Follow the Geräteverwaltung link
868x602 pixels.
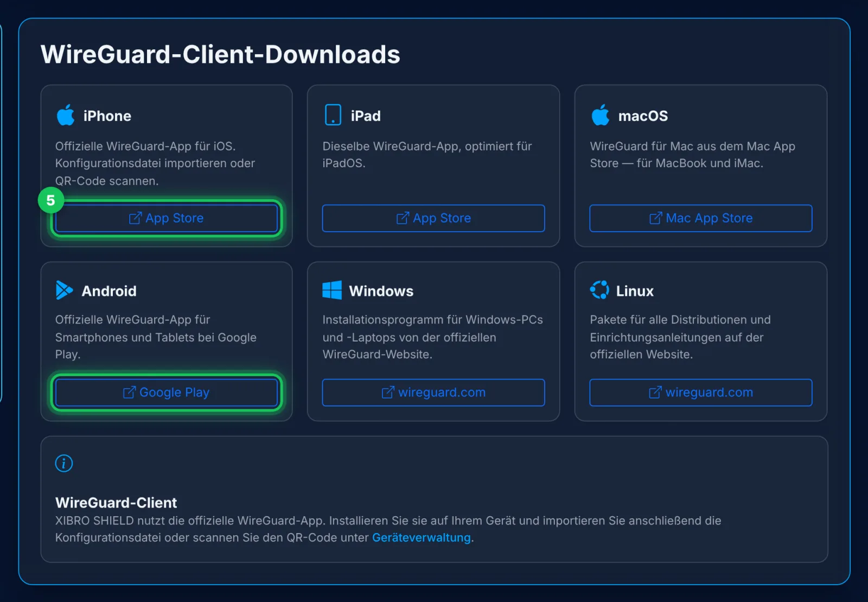(x=422, y=537)
